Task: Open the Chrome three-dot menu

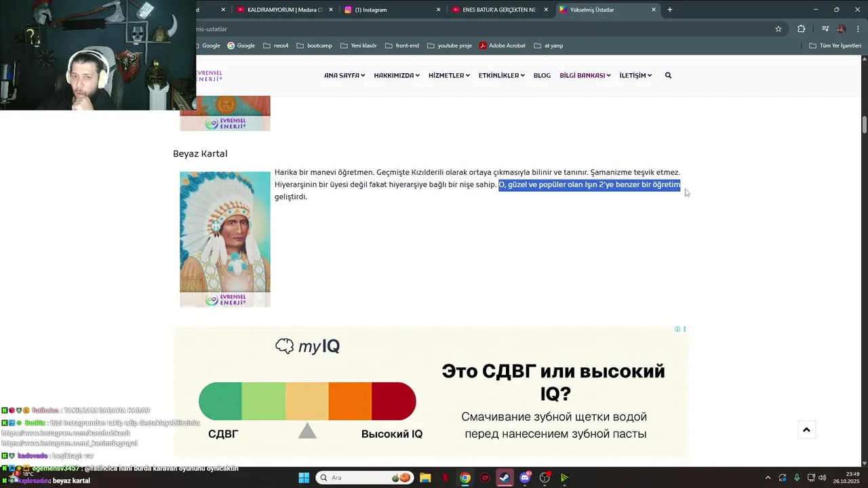Action: click(x=859, y=29)
